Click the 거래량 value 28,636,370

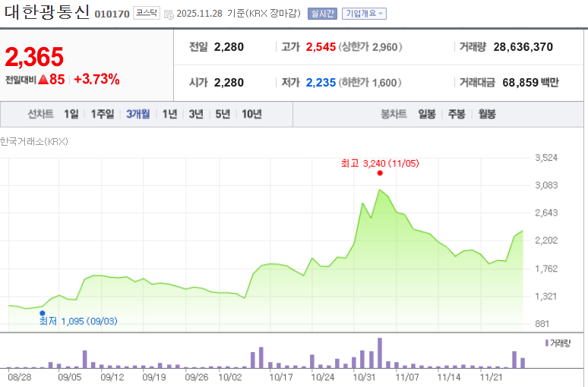523,47
